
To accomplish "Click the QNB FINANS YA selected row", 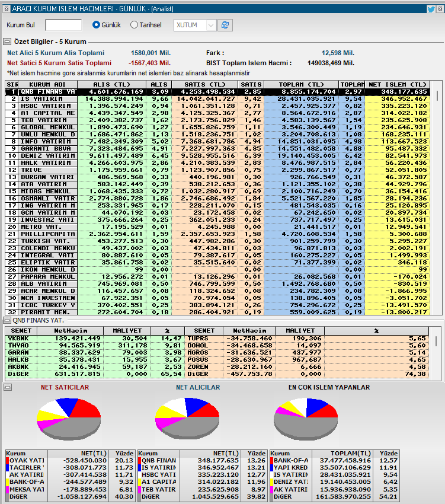I will (x=217, y=92).
